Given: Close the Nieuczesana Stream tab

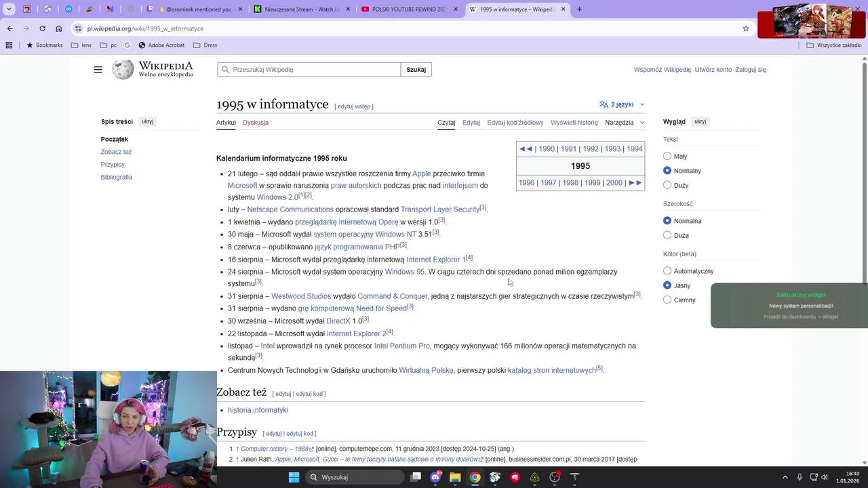Looking at the screenshot, I should pyautogui.click(x=348, y=9).
